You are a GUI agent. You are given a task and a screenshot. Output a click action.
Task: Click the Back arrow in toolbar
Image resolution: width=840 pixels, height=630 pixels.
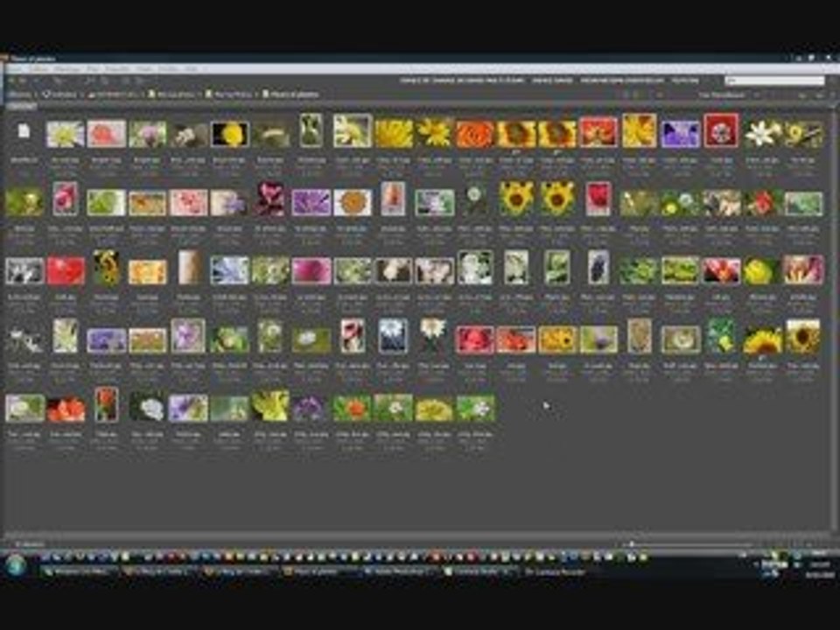click(10, 80)
